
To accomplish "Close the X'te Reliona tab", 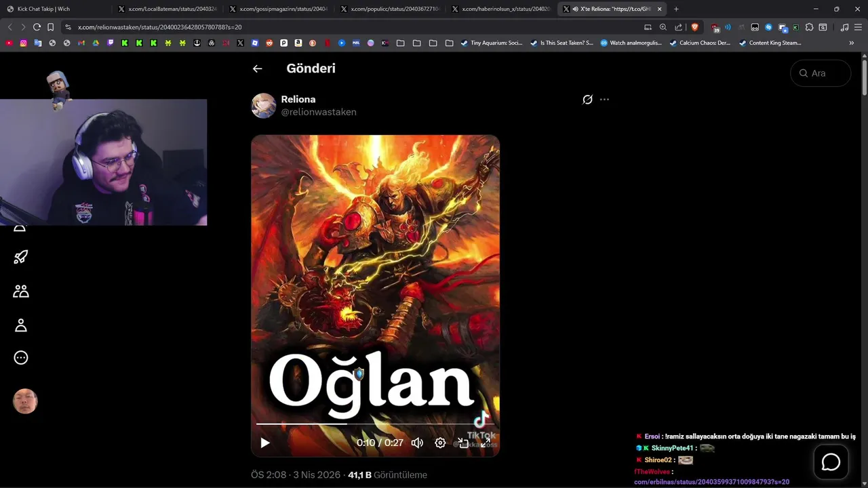I will (x=659, y=9).
